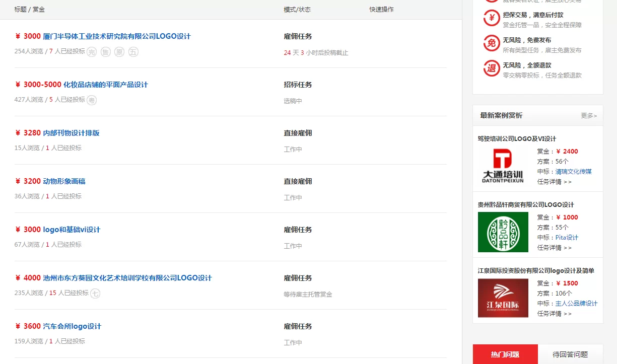The width and height of the screenshot is (617, 364).
Task: Click 更多> beside 最新案例赏析
Action: pos(588,115)
